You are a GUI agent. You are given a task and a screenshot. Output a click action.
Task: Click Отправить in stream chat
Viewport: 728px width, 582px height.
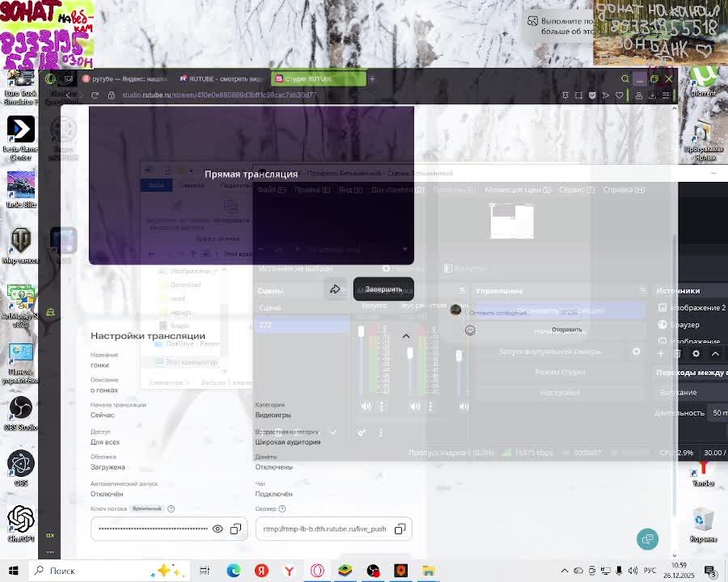coord(566,330)
